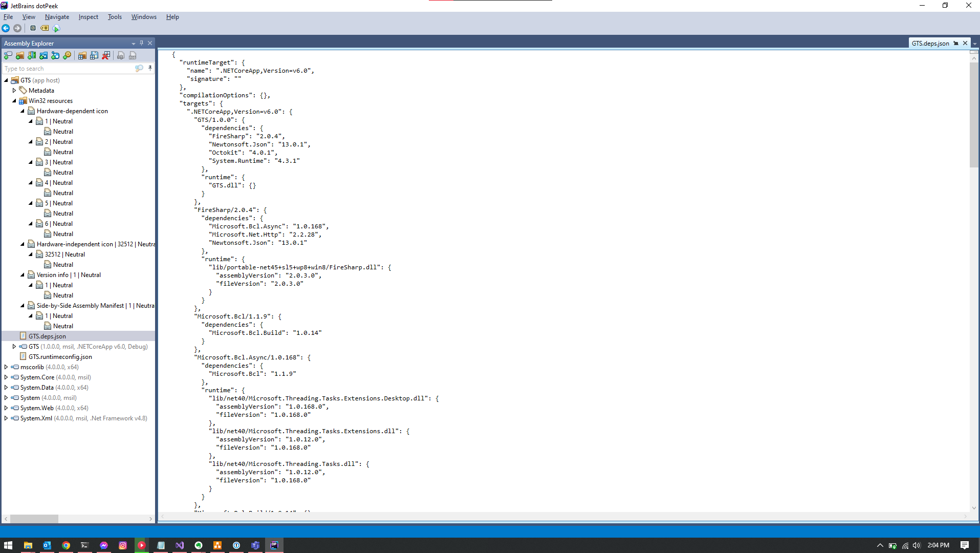Open the File menu
This screenshot has width=980, height=553.
[x=8, y=17]
